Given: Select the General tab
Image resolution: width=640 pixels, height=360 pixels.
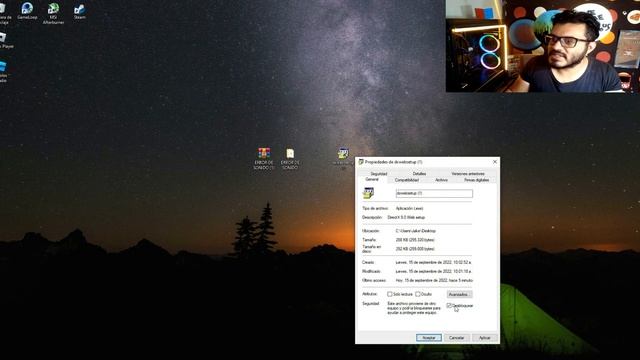Looking at the screenshot, I should click(372, 180).
